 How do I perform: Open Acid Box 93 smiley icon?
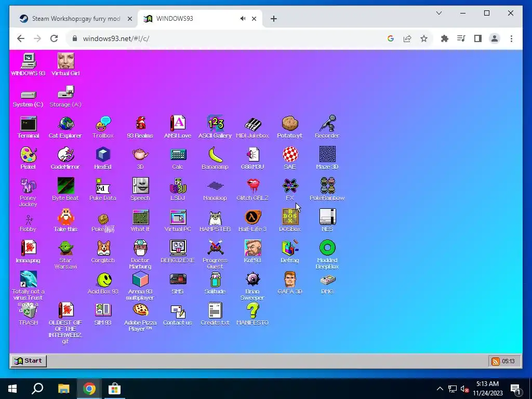[x=103, y=280]
